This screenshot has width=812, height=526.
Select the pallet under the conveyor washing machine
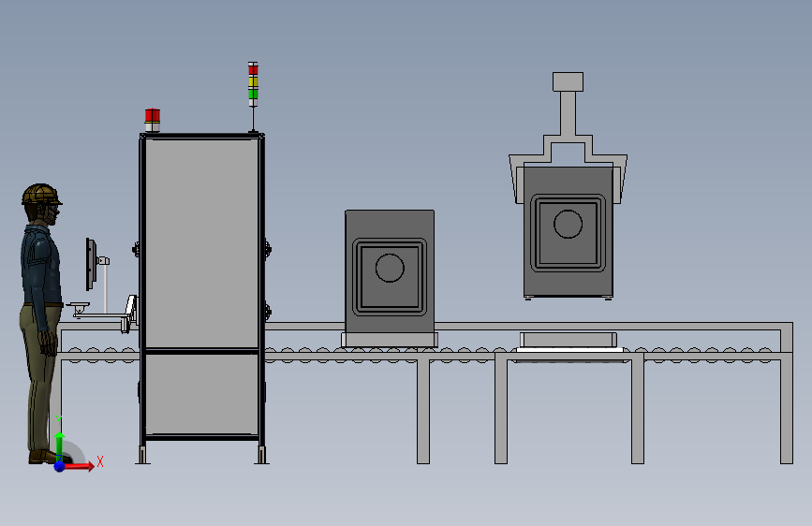[390, 340]
